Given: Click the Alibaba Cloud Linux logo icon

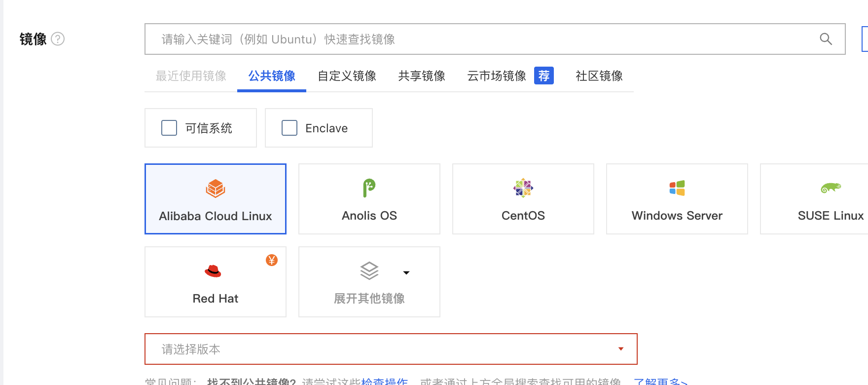Looking at the screenshot, I should (x=216, y=189).
